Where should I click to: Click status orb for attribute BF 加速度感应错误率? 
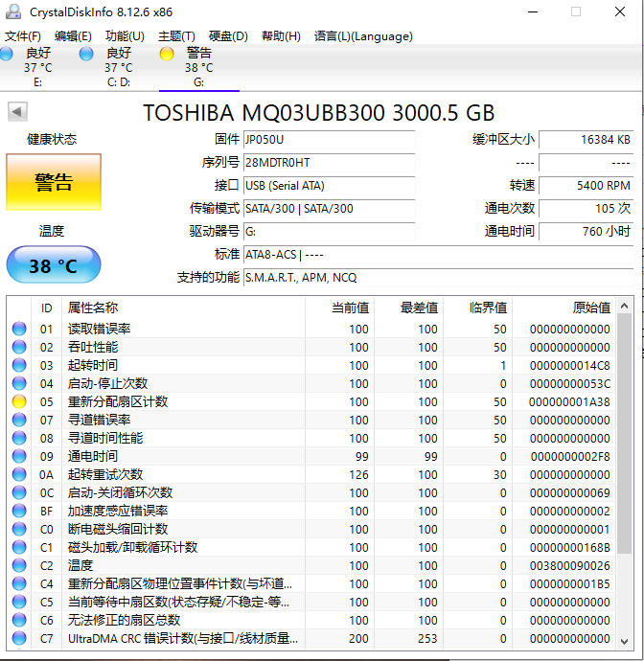(19, 511)
